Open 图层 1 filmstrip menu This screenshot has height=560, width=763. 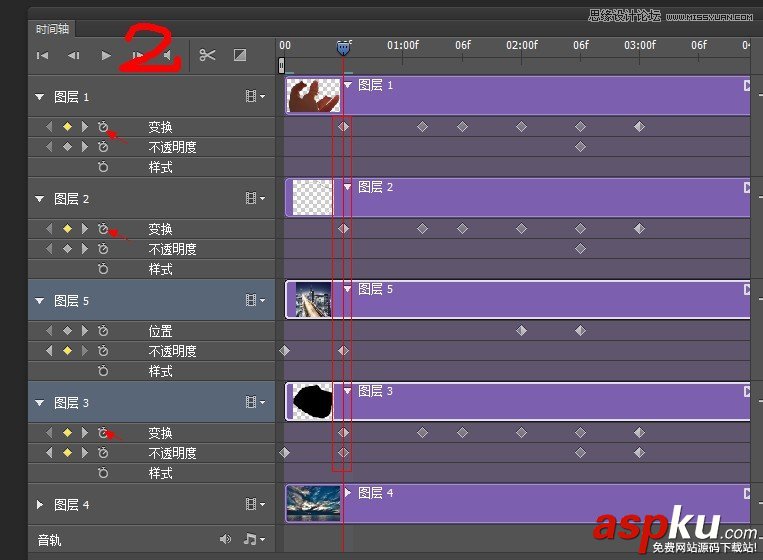point(255,96)
